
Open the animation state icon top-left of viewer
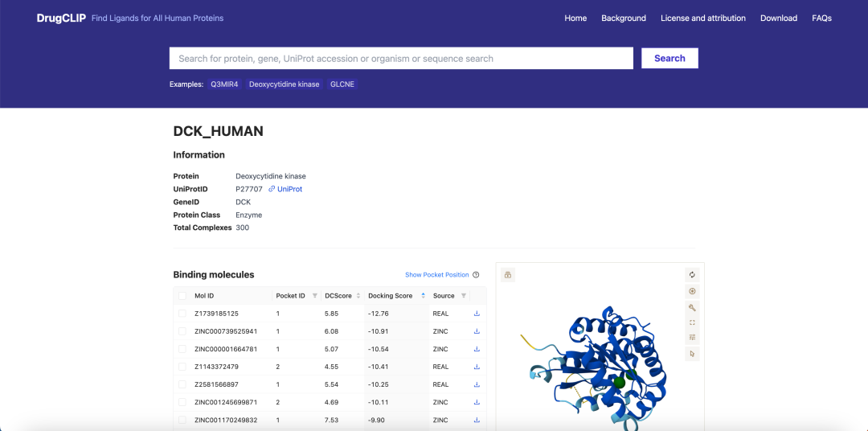(x=508, y=275)
